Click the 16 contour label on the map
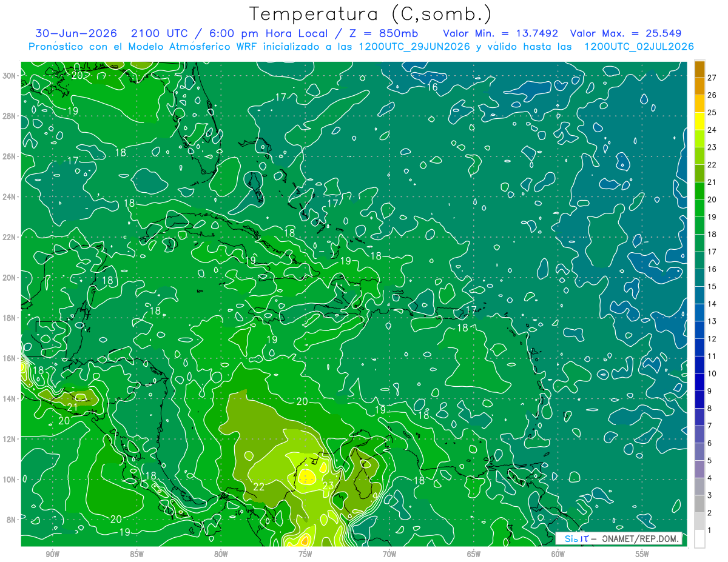The height and width of the screenshot is (562, 728). 432,87
